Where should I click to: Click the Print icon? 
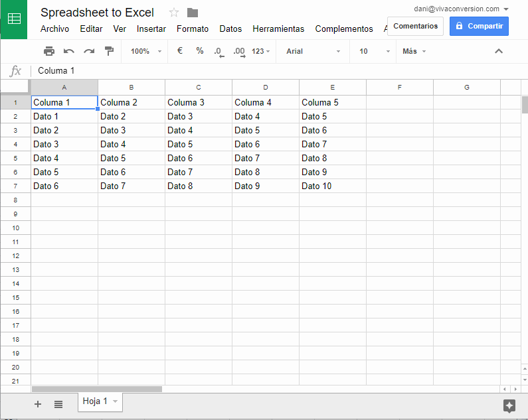[x=49, y=51]
